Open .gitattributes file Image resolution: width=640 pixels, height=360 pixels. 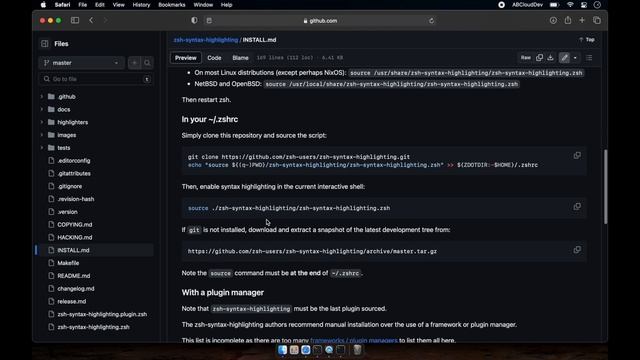click(74, 173)
